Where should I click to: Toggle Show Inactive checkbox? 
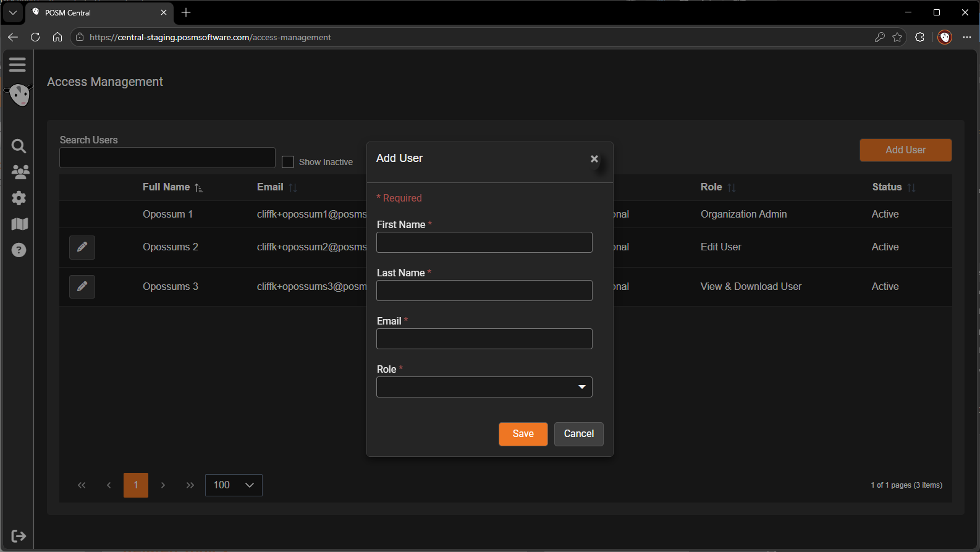[x=288, y=162]
